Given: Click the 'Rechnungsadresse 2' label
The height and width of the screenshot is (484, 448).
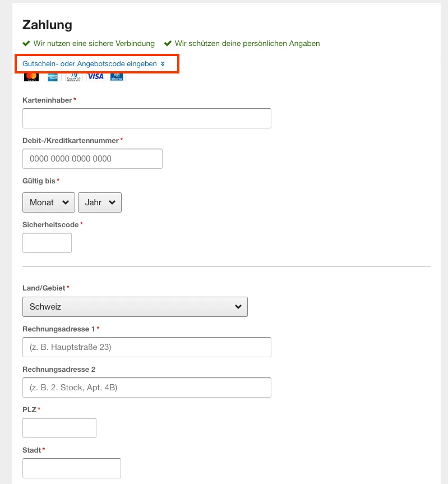Looking at the screenshot, I should tap(59, 370).
